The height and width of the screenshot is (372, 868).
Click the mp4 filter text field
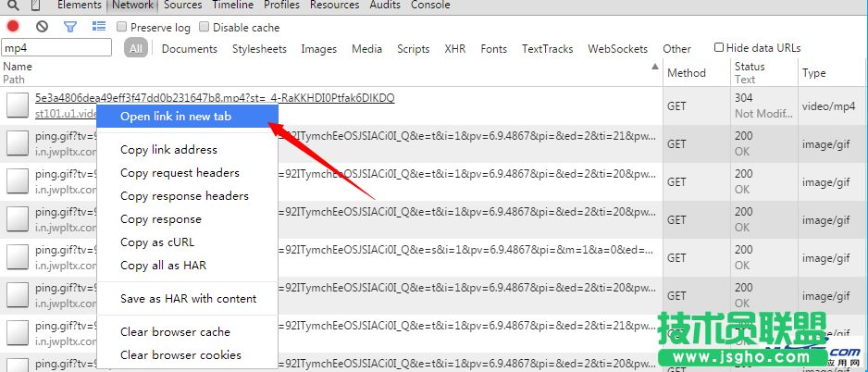[56, 47]
